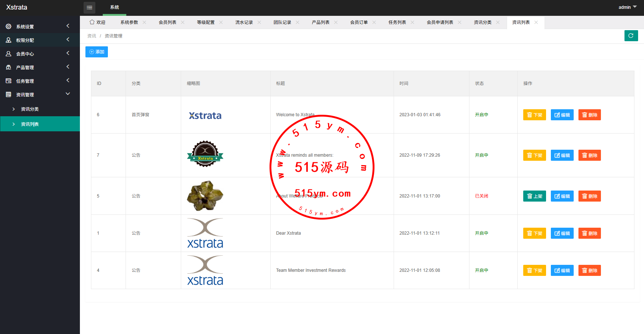The height and width of the screenshot is (334, 644).
Task: Close the 资讯分类 tab
Action: click(498, 22)
